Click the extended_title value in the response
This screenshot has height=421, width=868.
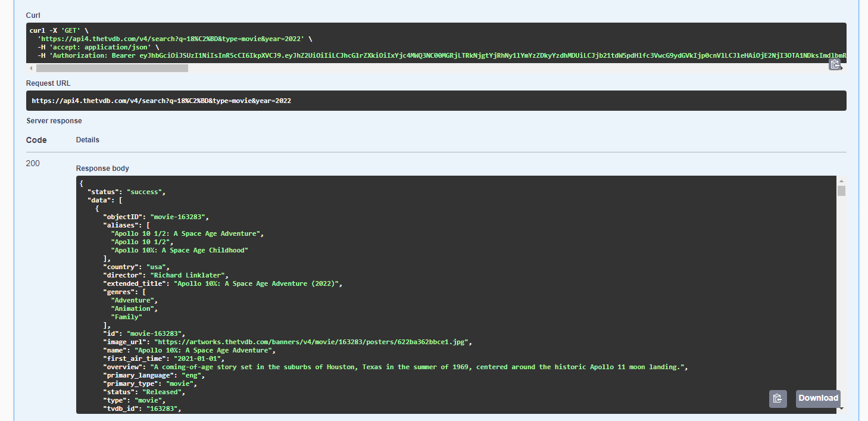click(x=257, y=283)
